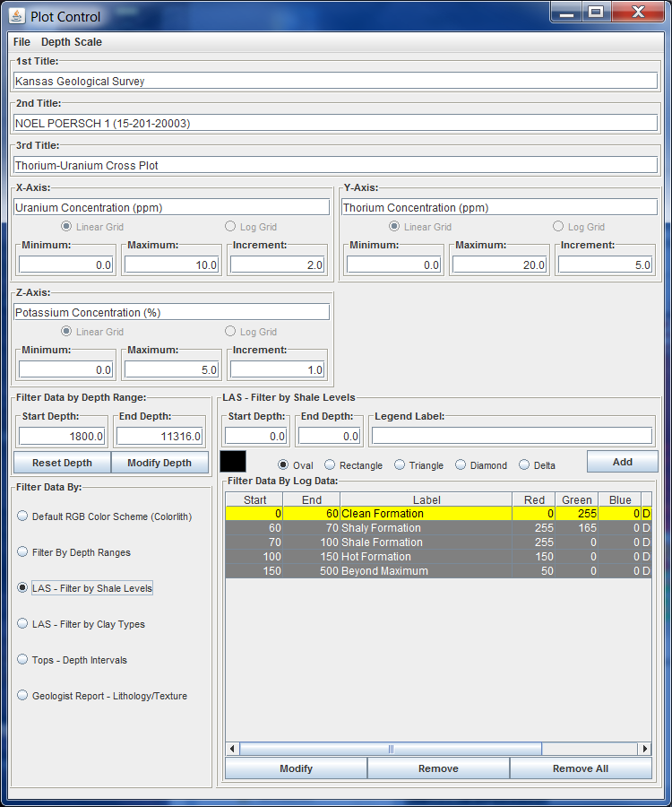Minimize the Plot Control window
This screenshot has width=672, height=807.
[566, 12]
